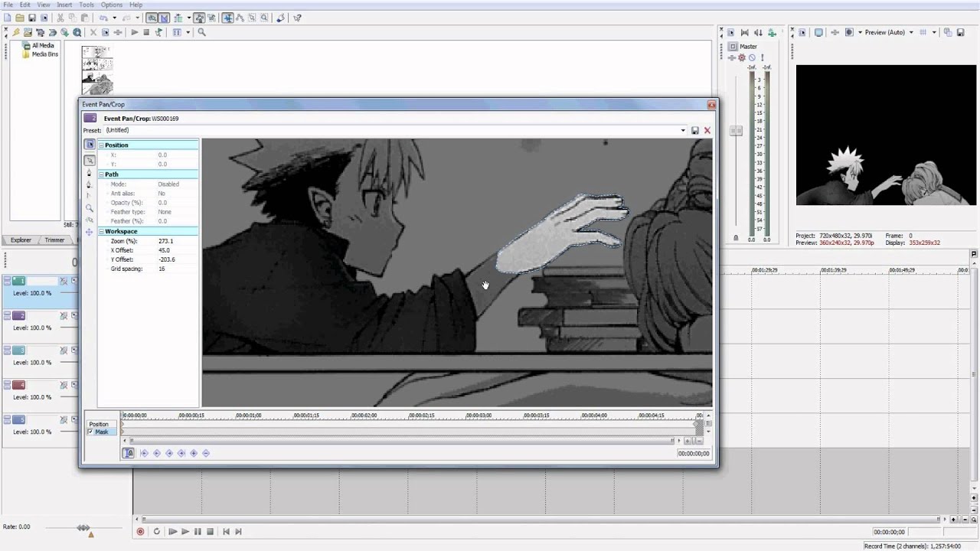This screenshot has height=551, width=980.
Task: Click the Create Keyframe button
Action: (194, 453)
